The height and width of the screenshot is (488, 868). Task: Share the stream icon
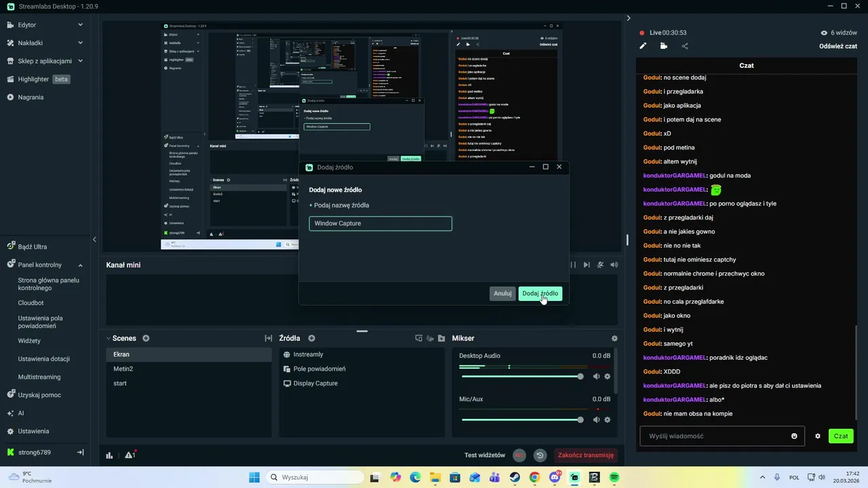685,46
